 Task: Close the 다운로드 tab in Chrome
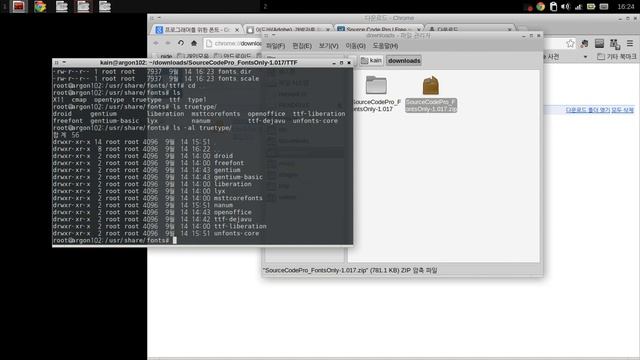pos(509,29)
